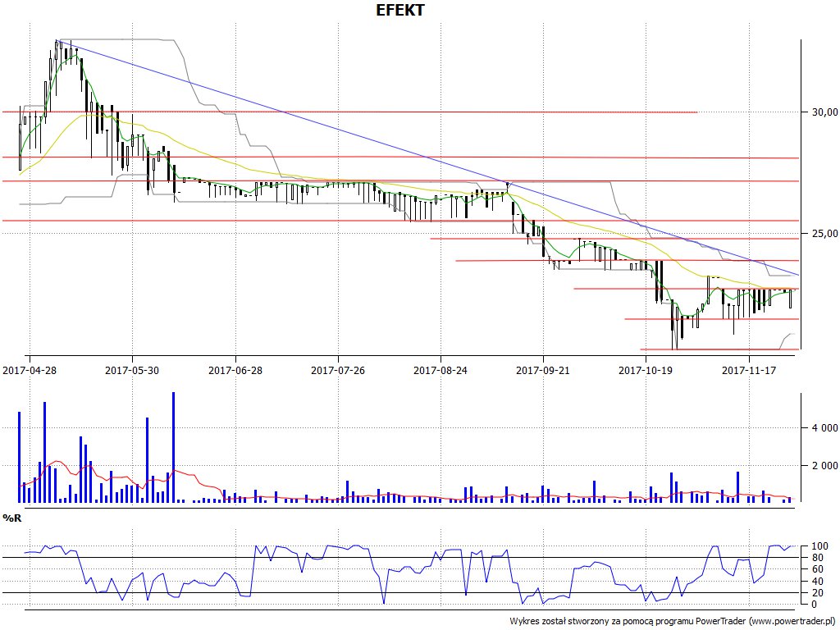Click the 80 value on %R axis
840x630 pixels.
(x=818, y=558)
